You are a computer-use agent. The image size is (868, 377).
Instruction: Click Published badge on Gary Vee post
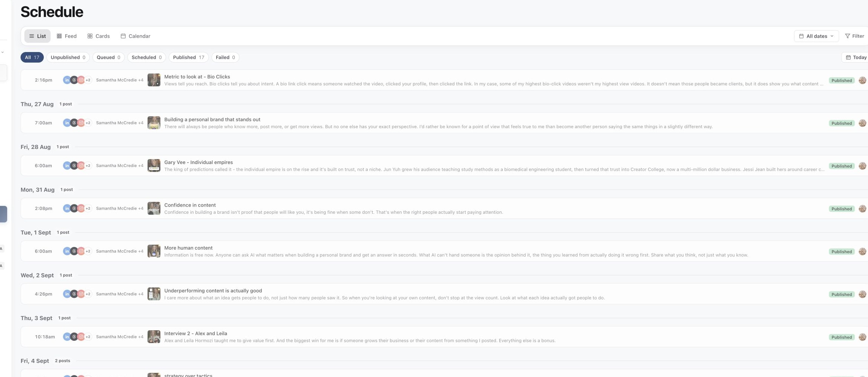[x=842, y=166]
